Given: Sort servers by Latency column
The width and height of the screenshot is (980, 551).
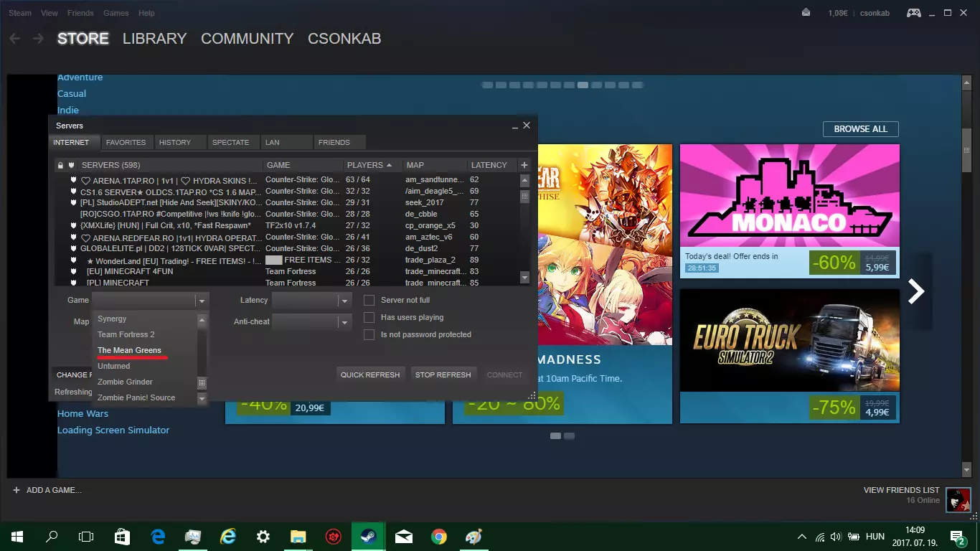Looking at the screenshot, I should click(489, 165).
